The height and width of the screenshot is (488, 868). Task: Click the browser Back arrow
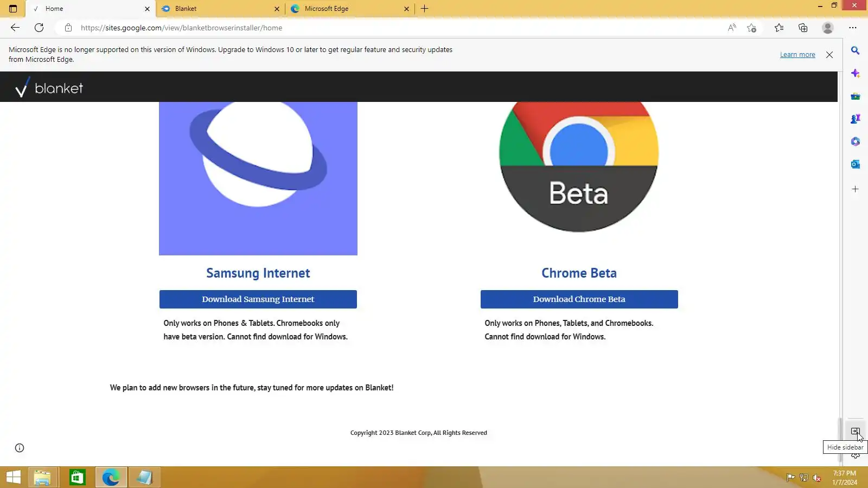(15, 28)
